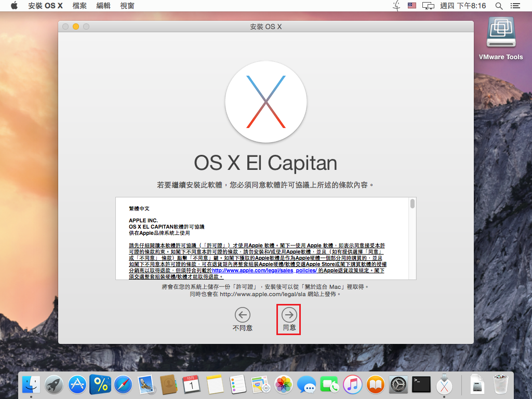This screenshot has height=399, width=532.
Task: Open the disk document stack beside the Trash
Action: pyautogui.click(x=477, y=385)
